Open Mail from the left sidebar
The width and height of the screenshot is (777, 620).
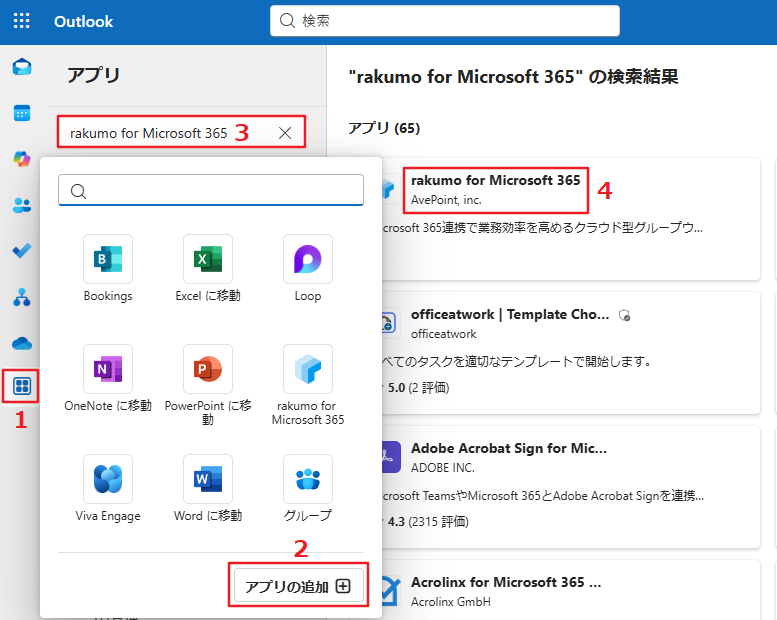tap(22, 66)
